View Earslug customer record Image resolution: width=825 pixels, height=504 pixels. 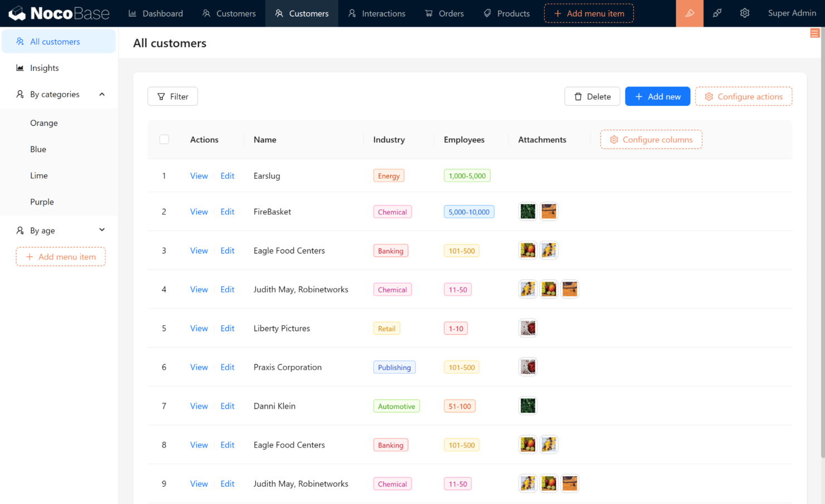pyautogui.click(x=199, y=176)
